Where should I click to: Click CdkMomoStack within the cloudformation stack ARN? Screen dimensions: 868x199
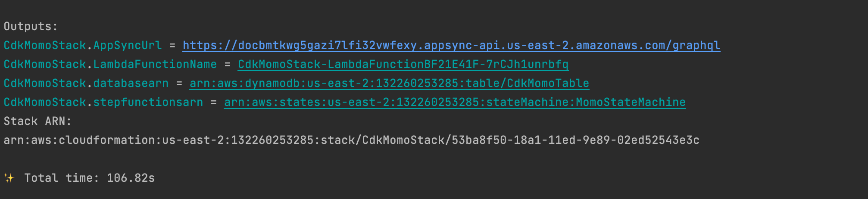(x=403, y=140)
